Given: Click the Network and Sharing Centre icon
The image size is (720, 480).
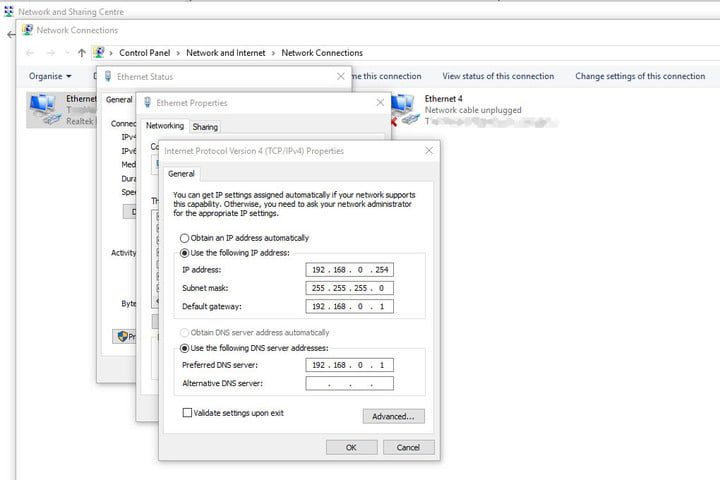Looking at the screenshot, I should coord(9,12).
